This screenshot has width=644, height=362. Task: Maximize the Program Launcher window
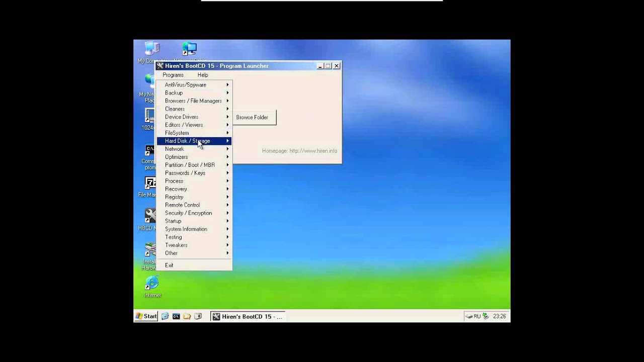[x=328, y=66]
